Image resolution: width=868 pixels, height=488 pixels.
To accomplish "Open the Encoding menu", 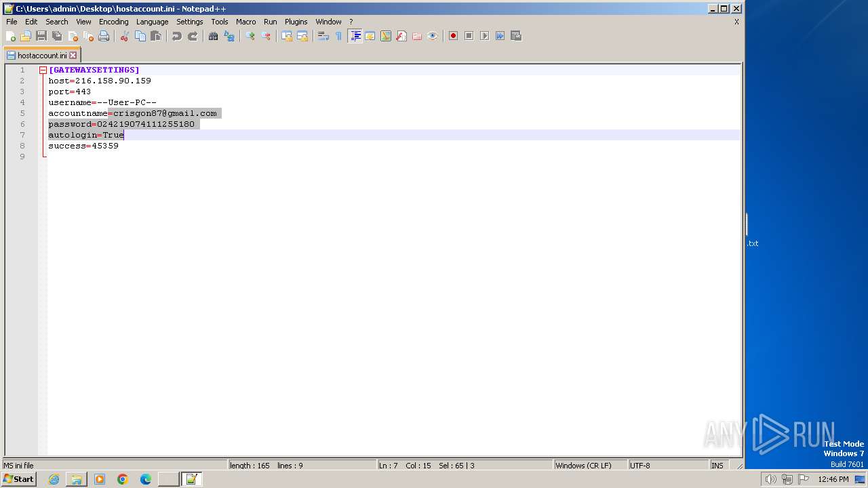I will [113, 22].
